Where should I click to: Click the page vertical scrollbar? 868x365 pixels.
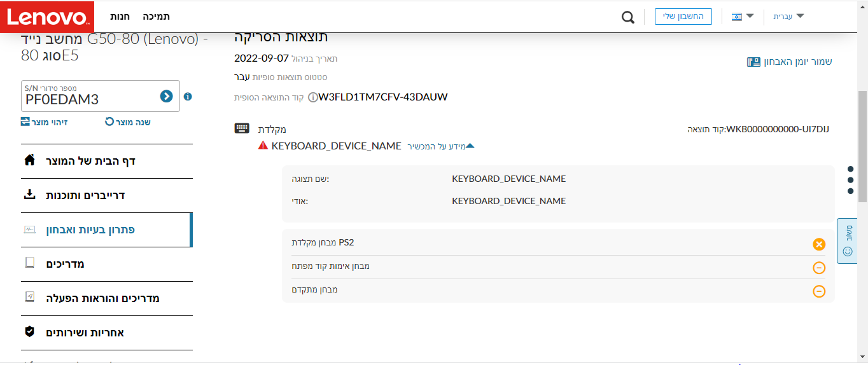click(862, 146)
